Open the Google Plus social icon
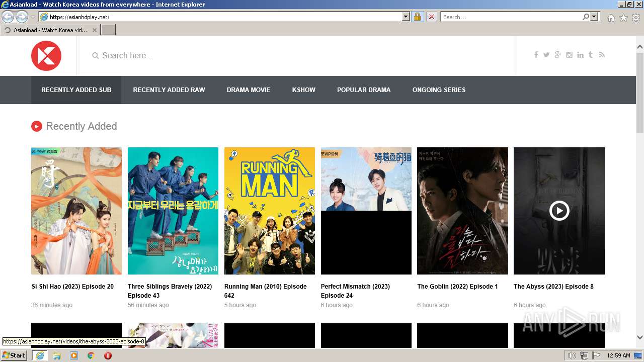 point(557,55)
